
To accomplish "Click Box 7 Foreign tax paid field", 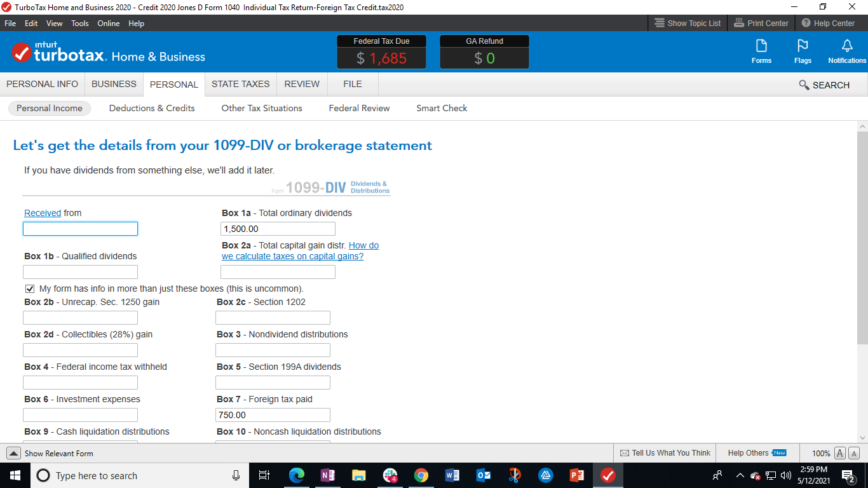I will click(273, 415).
